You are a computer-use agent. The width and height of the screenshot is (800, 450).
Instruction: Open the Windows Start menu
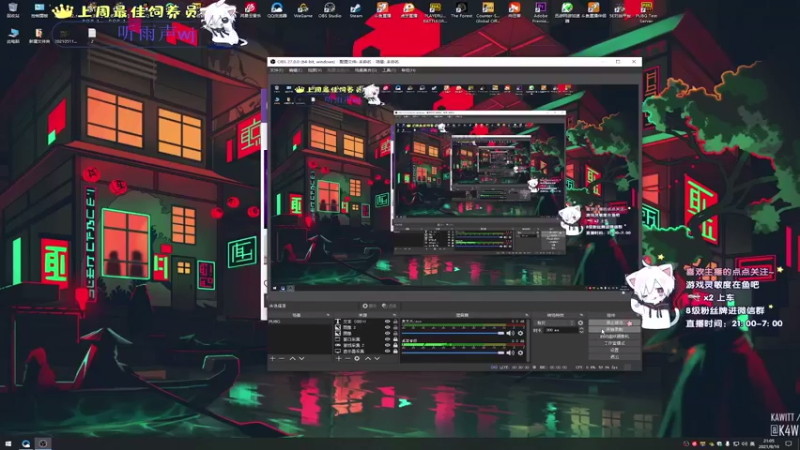(8, 444)
